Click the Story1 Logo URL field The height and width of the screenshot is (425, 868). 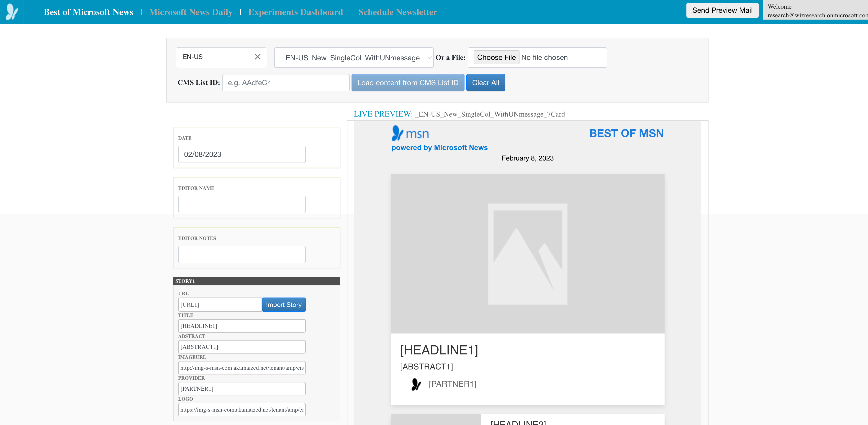click(241, 410)
